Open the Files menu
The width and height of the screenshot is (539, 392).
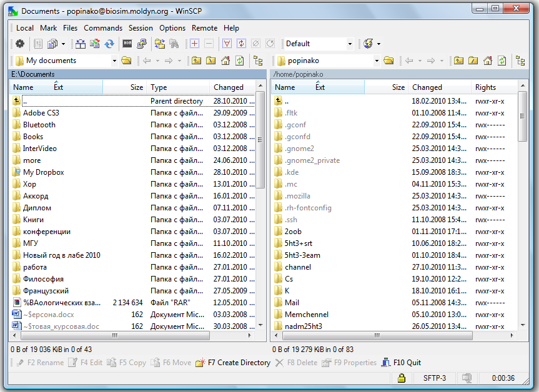pyautogui.click(x=71, y=28)
